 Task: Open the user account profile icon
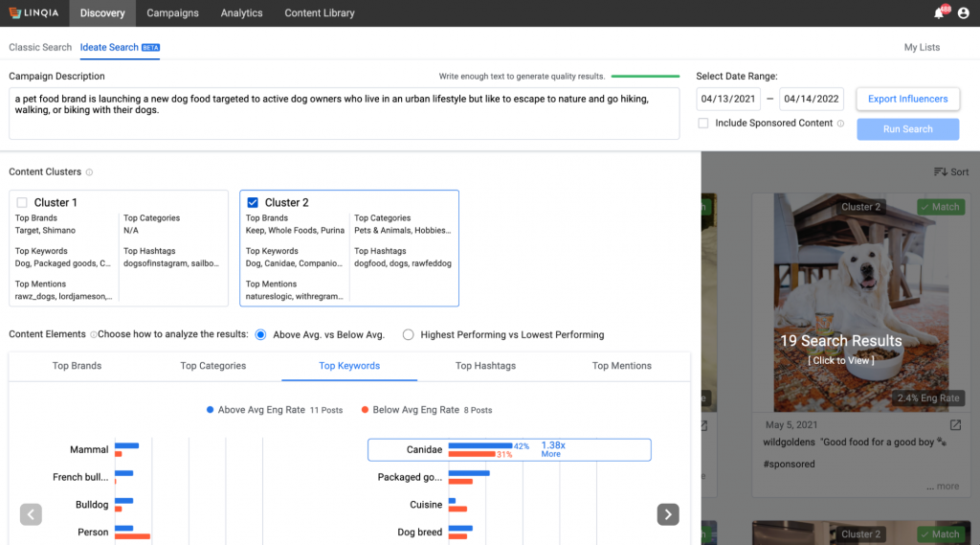963,13
